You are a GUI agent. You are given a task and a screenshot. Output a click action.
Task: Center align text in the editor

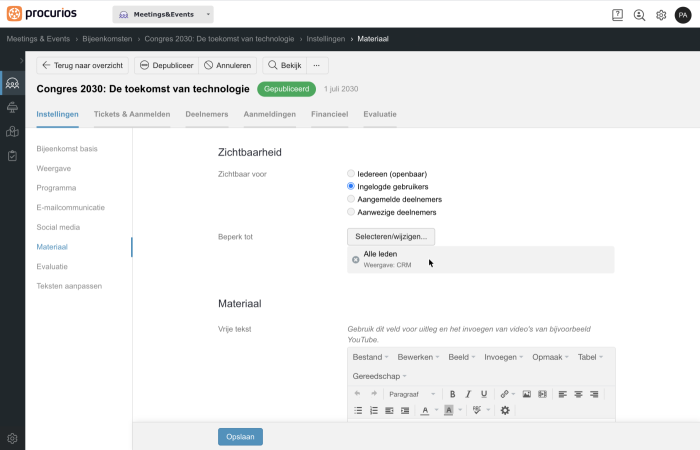point(578,394)
